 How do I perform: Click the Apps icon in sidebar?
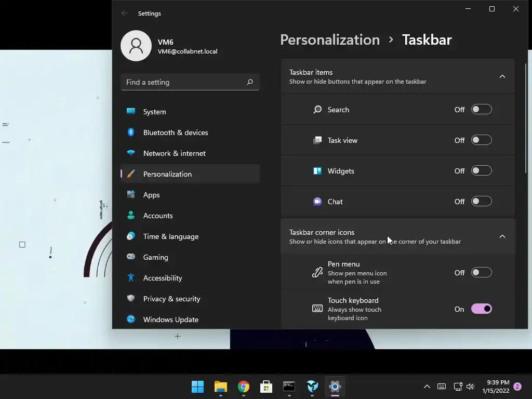131,194
